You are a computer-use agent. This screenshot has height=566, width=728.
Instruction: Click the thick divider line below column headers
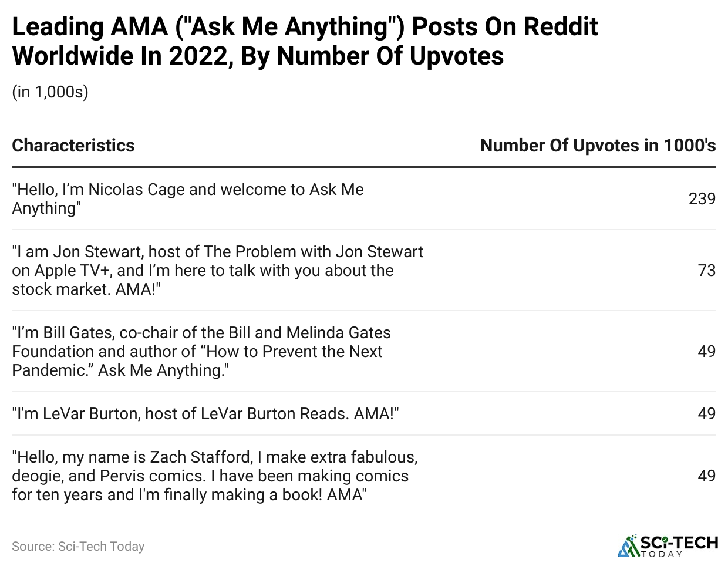tap(364, 167)
